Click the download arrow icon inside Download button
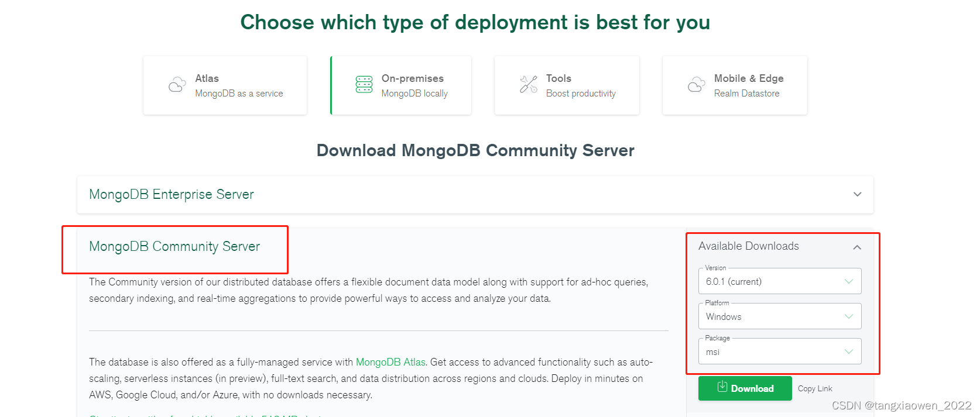Viewport: 980px width, 417px height. (722, 387)
